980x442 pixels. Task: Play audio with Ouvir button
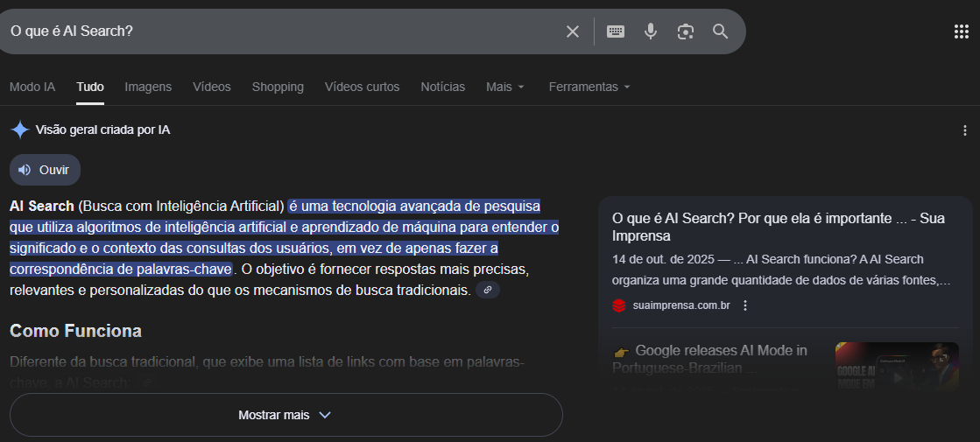pyautogui.click(x=45, y=170)
